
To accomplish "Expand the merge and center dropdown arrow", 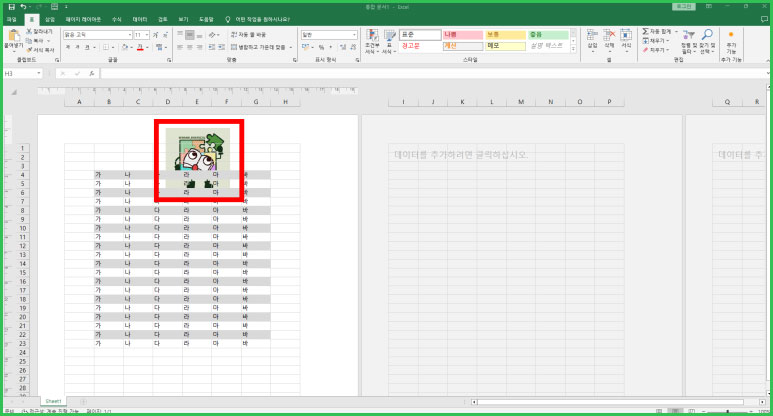I will 291,47.
